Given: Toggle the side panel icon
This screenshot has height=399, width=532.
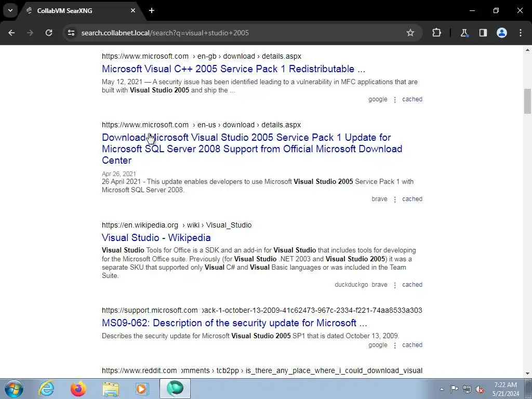Looking at the screenshot, I should 483,33.
